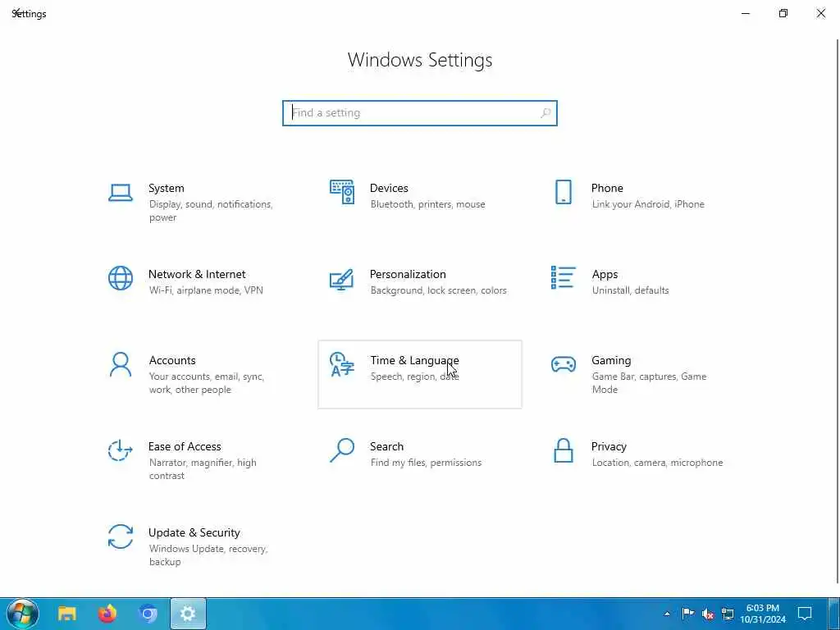This screenshot has height=630, width=840.
Task: Click the muted volume tray icon
Action: click(708, 614)
